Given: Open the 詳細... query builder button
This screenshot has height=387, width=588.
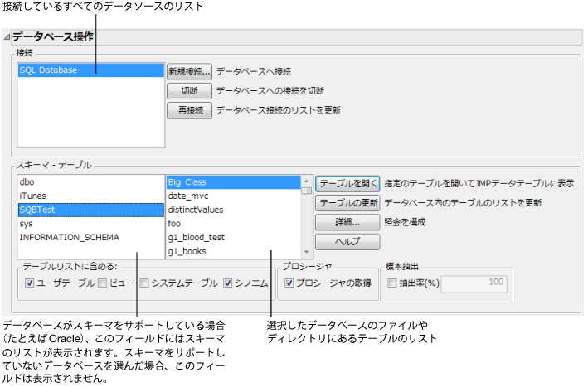Looking at the screenshot, I should (347, 223).
